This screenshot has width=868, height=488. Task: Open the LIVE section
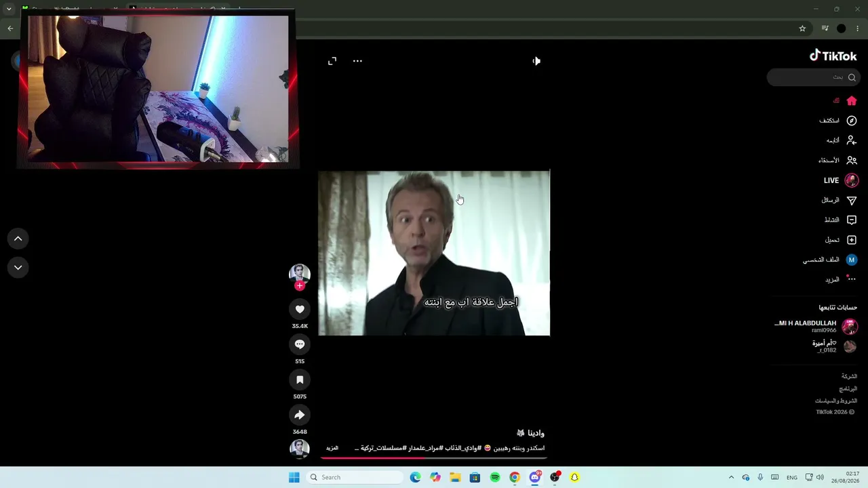pos(841,180)
